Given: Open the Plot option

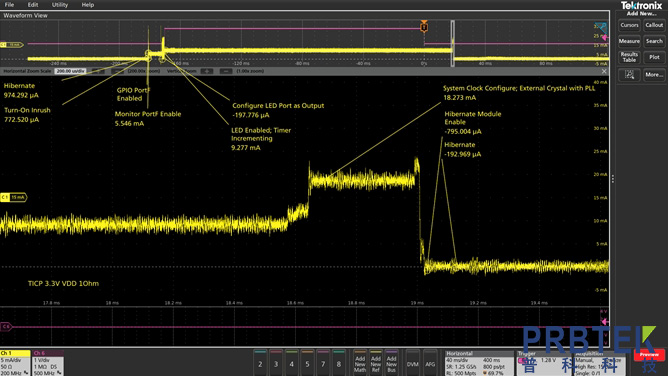Looking at the screenshot, I should [654, 57].
